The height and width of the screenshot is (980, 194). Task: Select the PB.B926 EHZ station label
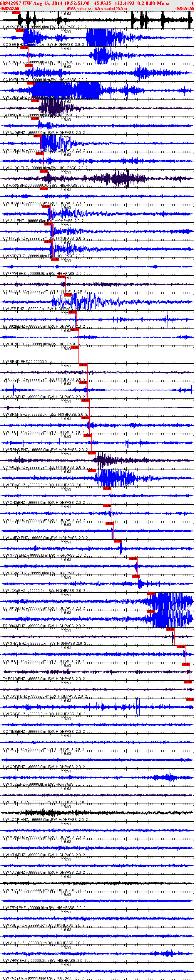pyautogui.click(x=44, y=326)
